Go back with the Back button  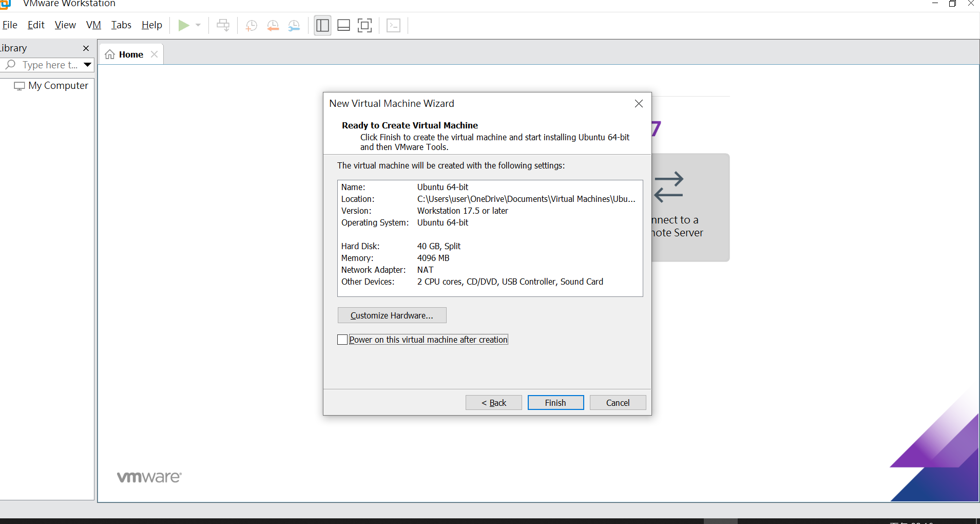point(493,403)
